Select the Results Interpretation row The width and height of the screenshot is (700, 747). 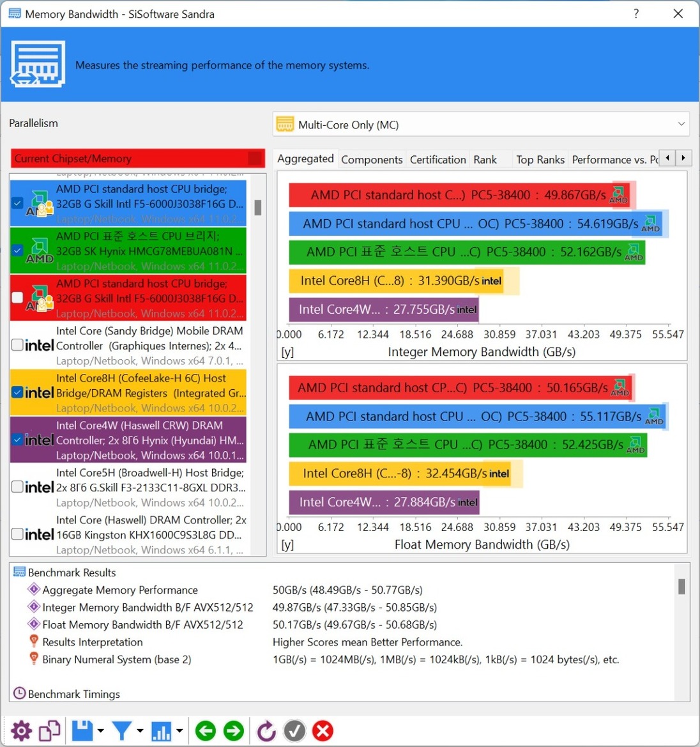pyautogui.click(x=343, y=642)
